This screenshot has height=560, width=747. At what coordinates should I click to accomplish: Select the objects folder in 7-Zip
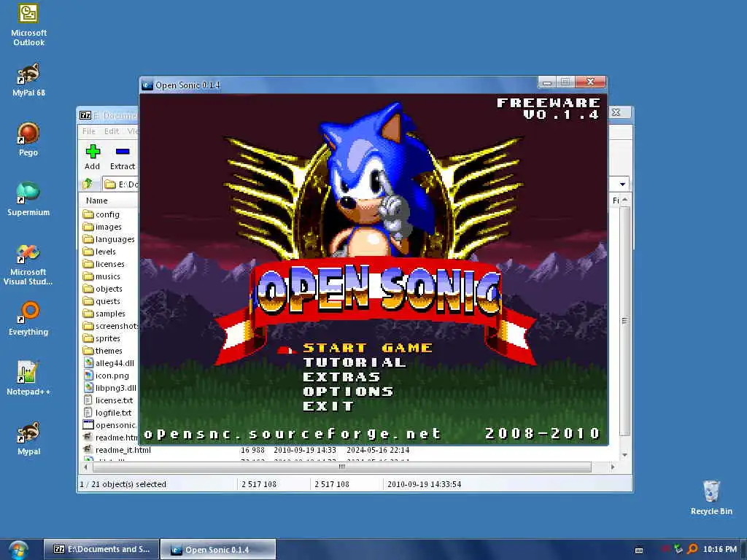[102, 289]
